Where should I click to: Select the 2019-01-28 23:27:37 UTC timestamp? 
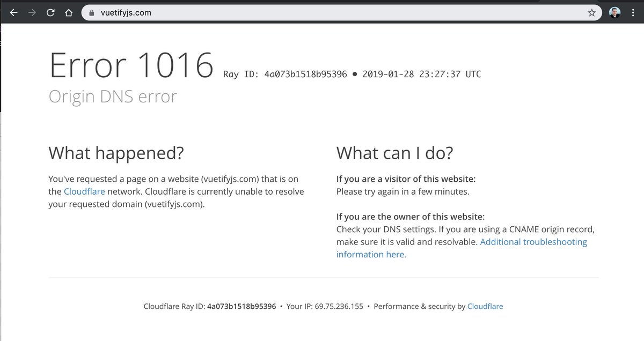coord(422,74)
